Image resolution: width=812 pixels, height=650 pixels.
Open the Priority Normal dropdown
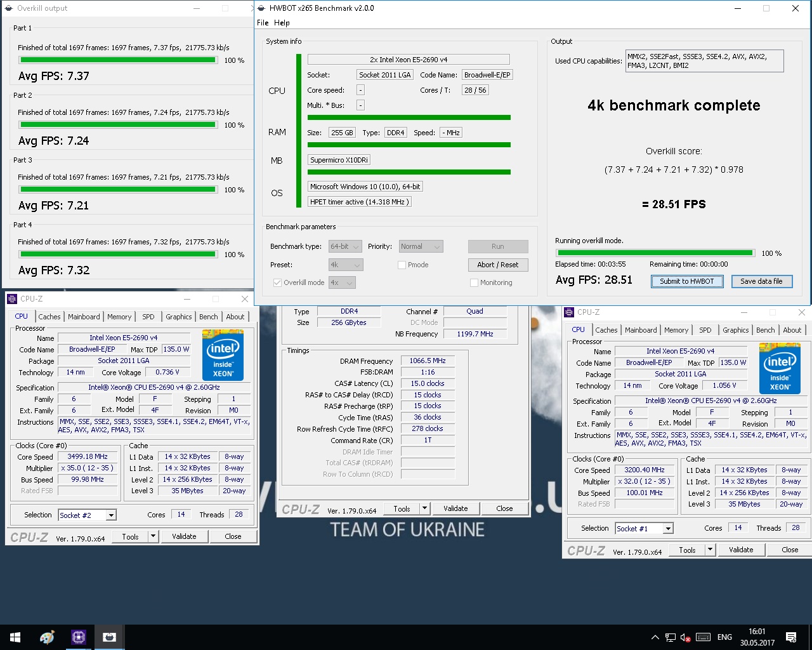pos(421,246)
